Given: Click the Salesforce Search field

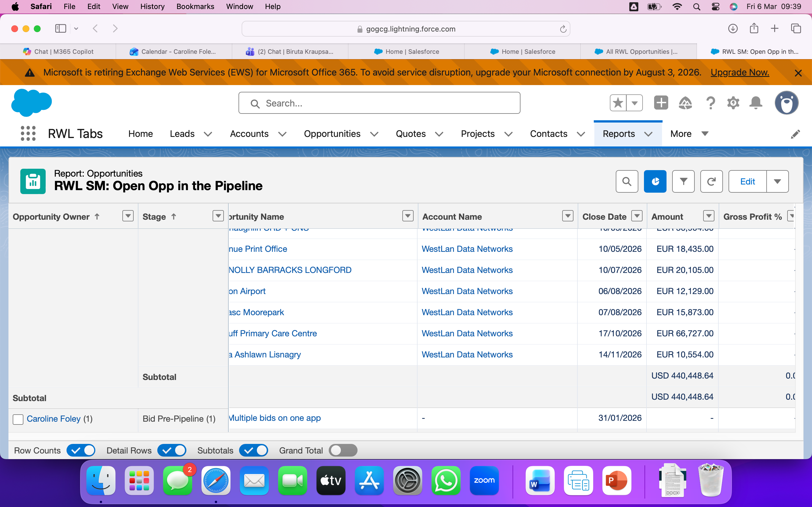Looking at the screenshot, I should point(379,103).
